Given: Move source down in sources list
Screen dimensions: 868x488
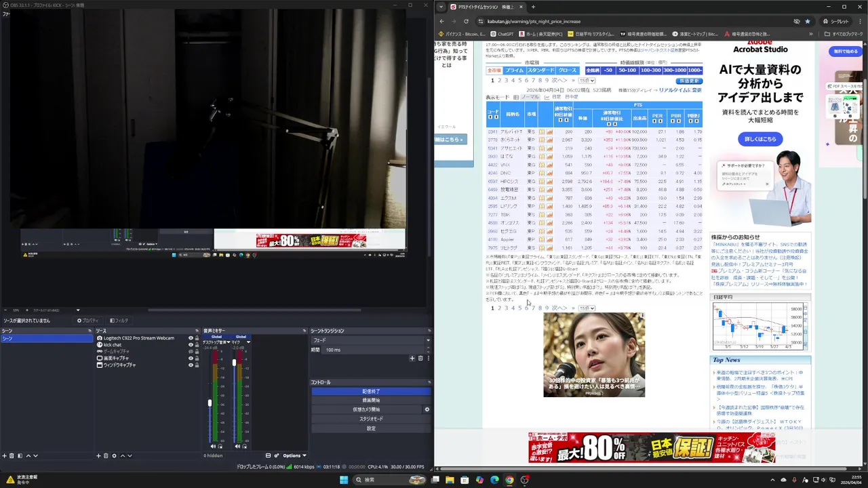Looking at the screenshot, I should [130, 455].
